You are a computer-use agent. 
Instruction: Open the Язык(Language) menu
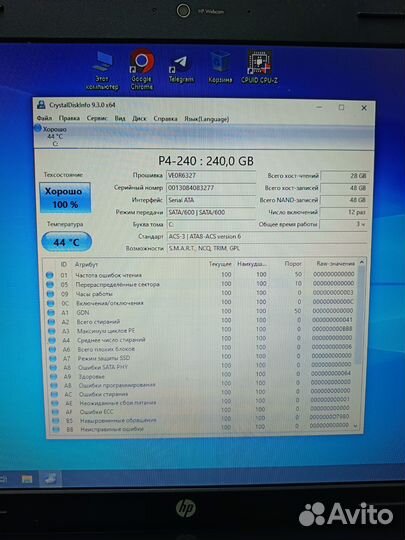(x=206, y=119)
